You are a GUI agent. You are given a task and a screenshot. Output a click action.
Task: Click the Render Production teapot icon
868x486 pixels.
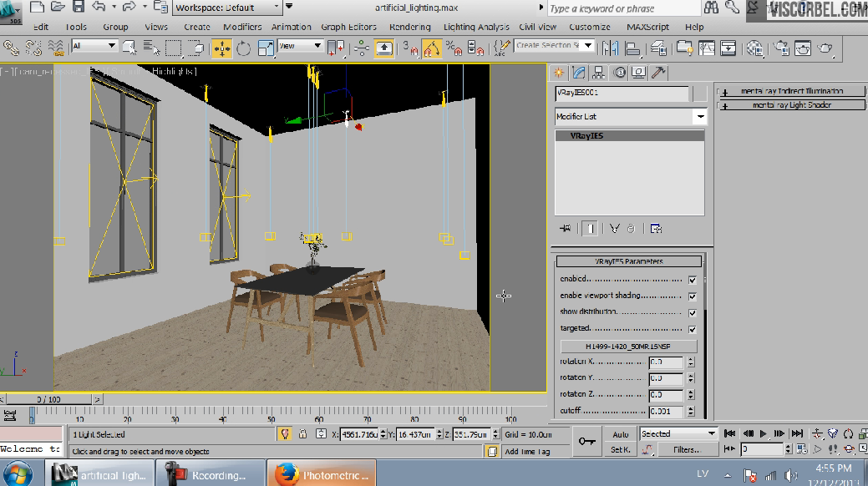coord(825,48)
